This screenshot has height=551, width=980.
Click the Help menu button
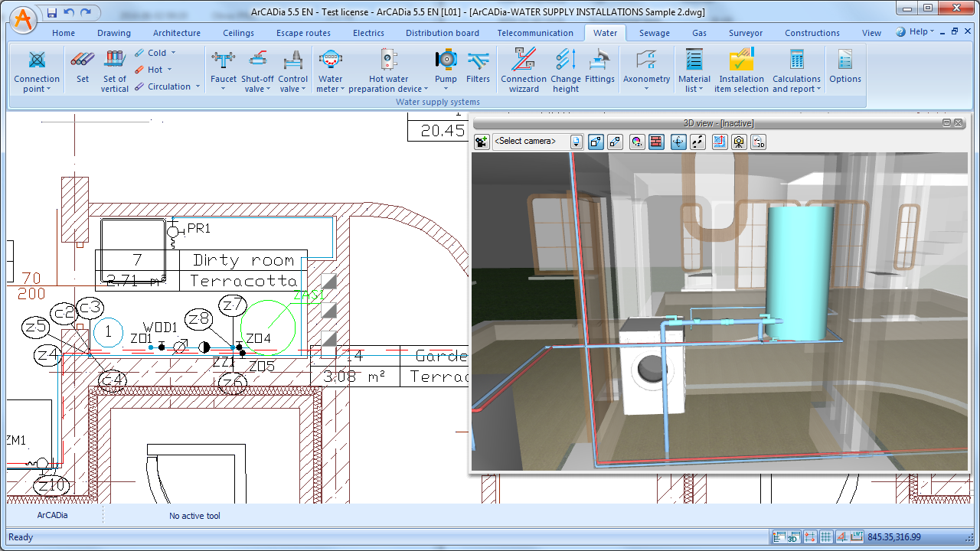click(x=916, y=32)
